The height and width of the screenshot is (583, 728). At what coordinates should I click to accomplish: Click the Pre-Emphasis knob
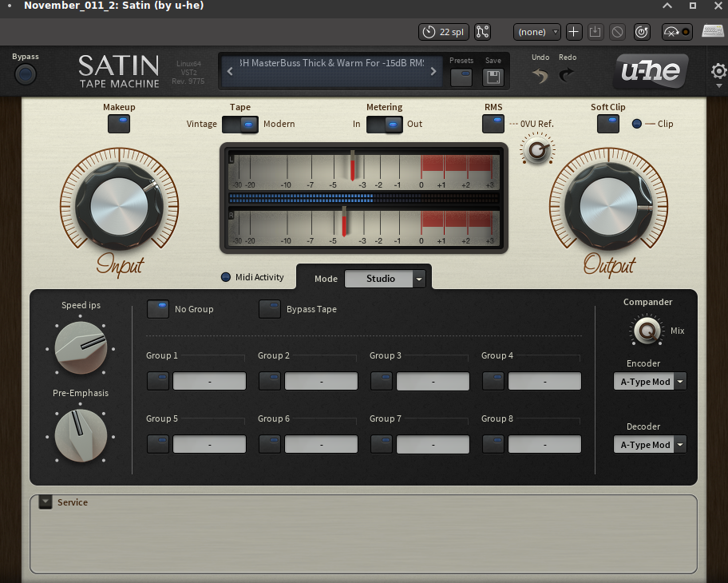tap(81, 436)
